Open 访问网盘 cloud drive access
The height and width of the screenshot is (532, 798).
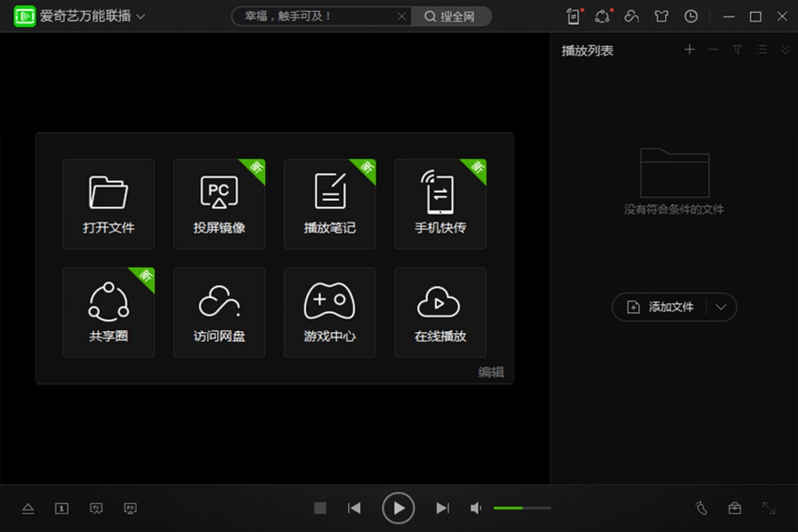pyautogui.click(x=219, y=312)
